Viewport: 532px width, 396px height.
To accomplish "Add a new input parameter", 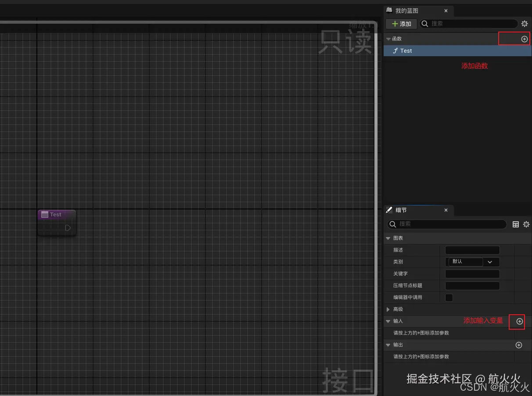I will pos(519,321).
